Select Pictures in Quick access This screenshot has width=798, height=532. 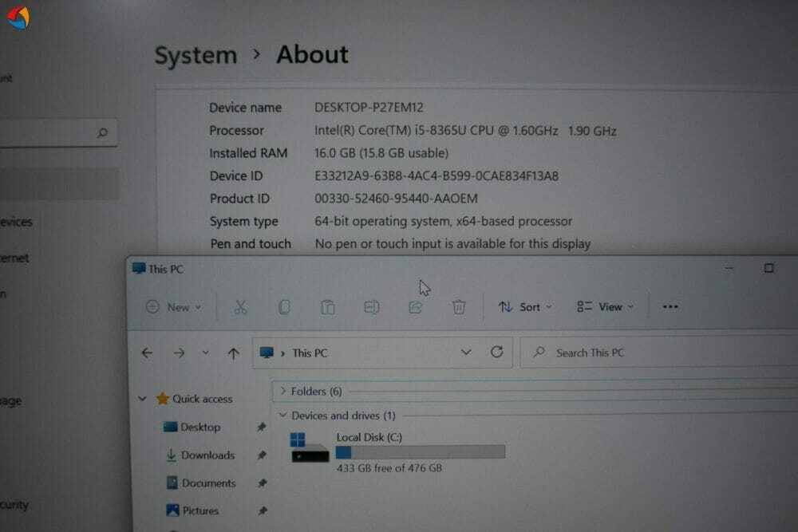(x=200, y=510)
